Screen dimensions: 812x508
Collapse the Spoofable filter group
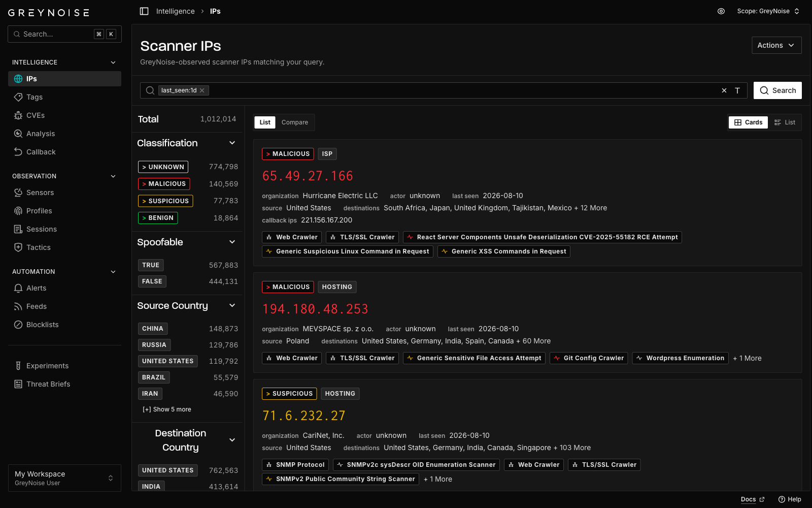tap(232, 242)
